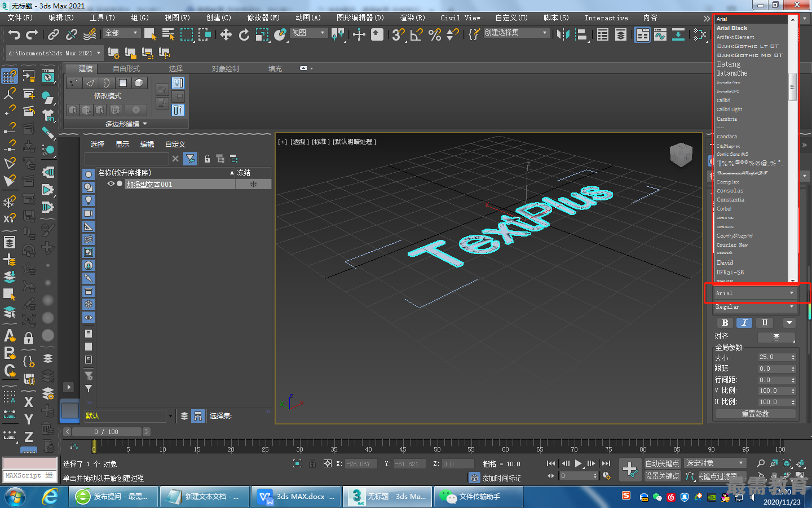Toggle Underline text formatting
Screen dimensions: 812x508
point(765,323)
